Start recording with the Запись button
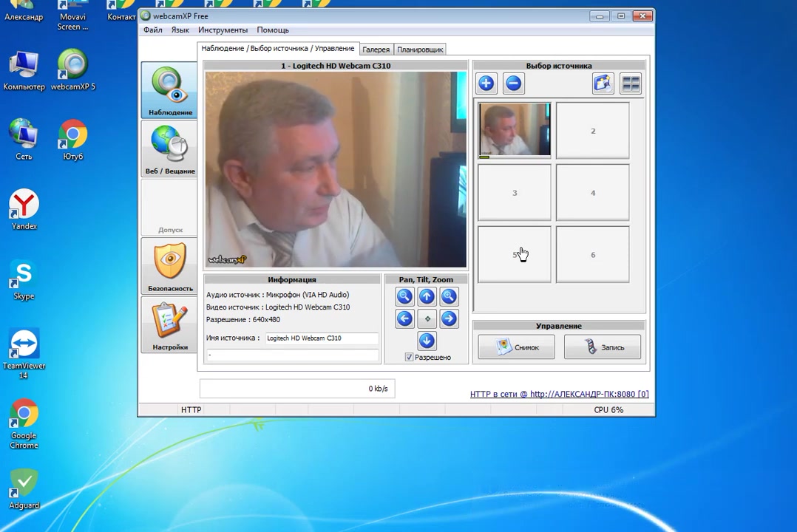Image resolution: width=797 pixels, height=532 pixels. pyautogui.click(x=603, y=347)
